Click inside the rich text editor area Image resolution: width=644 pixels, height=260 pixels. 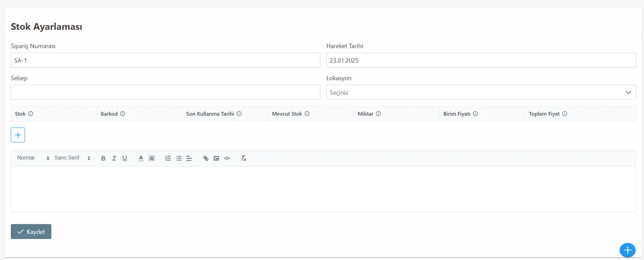[x=323, y=189]
